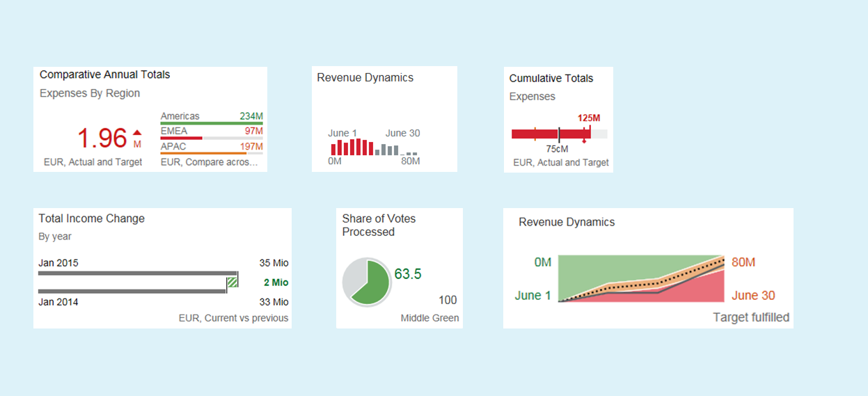Image resolution: width=868 pixels, height=396 pixels.
Task: Open the Comparative Annual Totals tile title
Action: pos(104,74)
